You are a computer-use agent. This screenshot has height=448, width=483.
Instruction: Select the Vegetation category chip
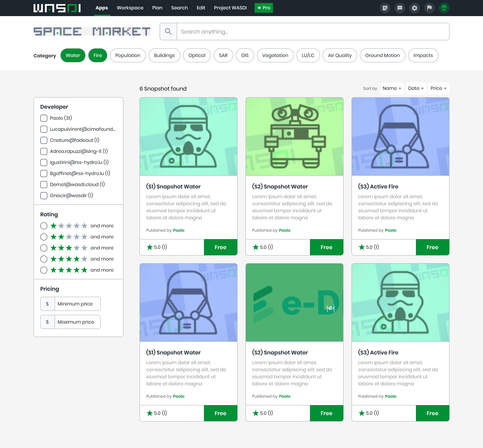click(x=275, y=55)
